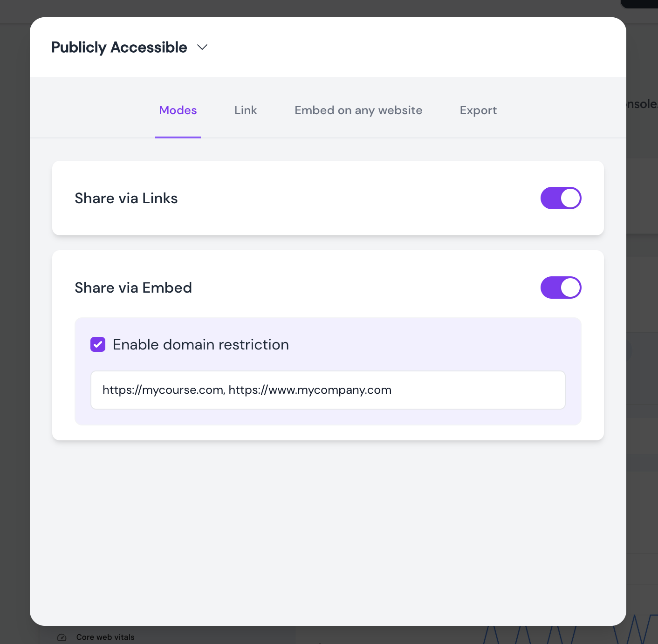Click the Share via Links label
Viewport: 658px width, 644px height.
(126, 198)
